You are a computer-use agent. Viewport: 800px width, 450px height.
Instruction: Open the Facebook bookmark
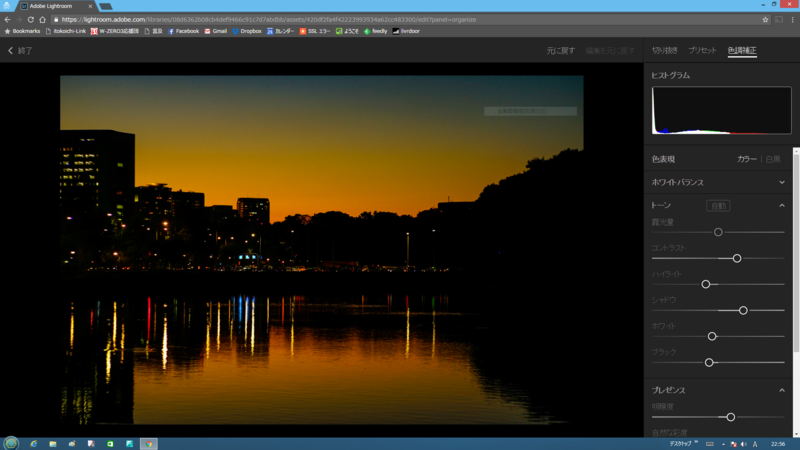click(184, 31)
